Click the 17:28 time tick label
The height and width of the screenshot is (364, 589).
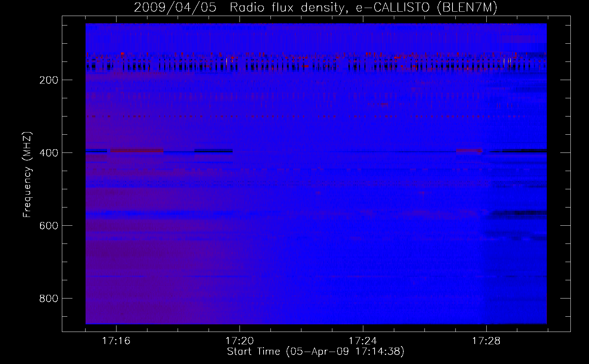[x=486, y=341]
